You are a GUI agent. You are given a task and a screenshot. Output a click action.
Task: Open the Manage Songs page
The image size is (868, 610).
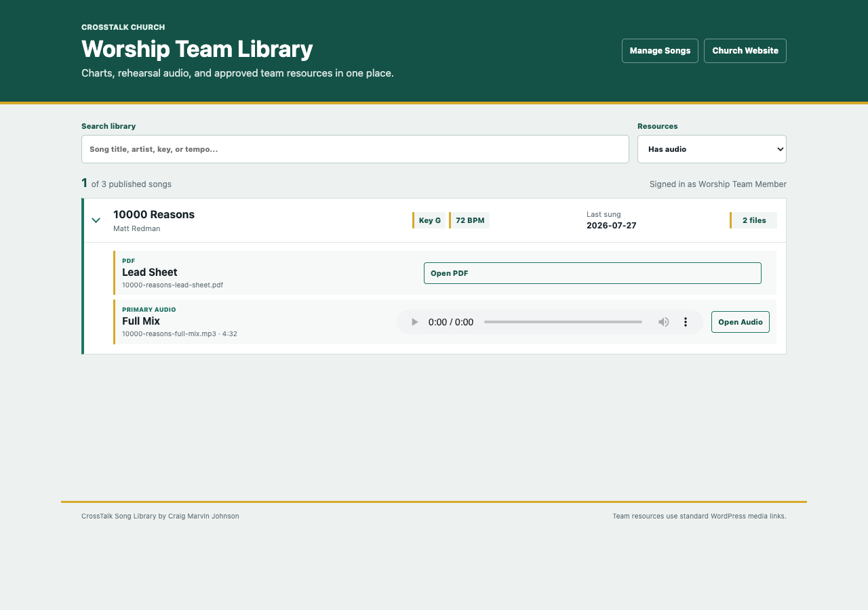pos(660,51)
